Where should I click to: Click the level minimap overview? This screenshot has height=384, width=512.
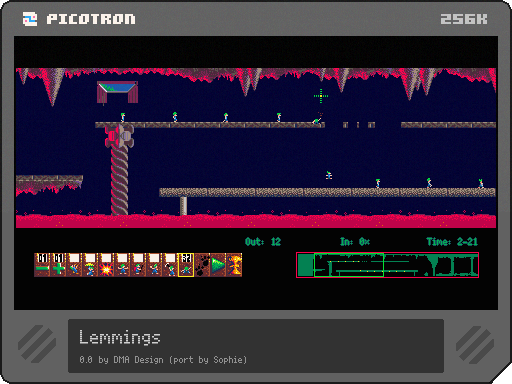[x=388, y=265]
